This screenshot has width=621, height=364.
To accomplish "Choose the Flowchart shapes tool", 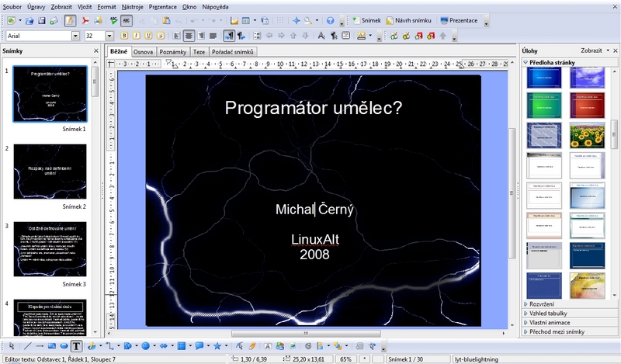I will (x=182, y=346).
